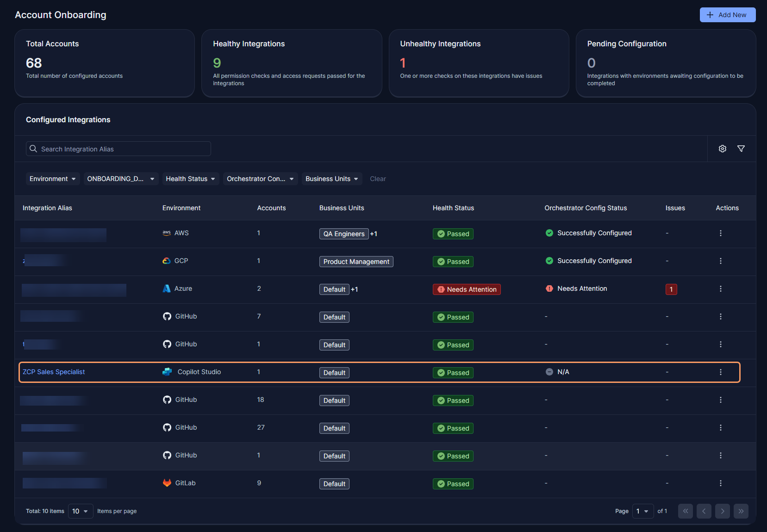This screenshot has height=532, width=767.
Task: Open actions menu for Copilot Studio row
Action: tap(720, 372)
